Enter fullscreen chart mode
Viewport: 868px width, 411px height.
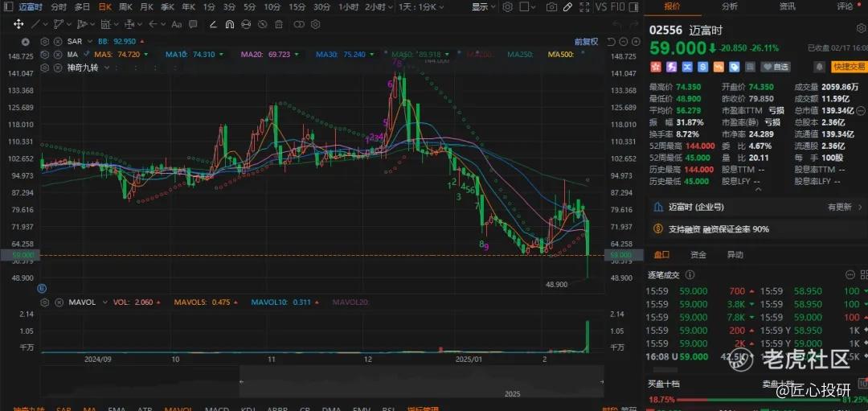pos(583,7)
